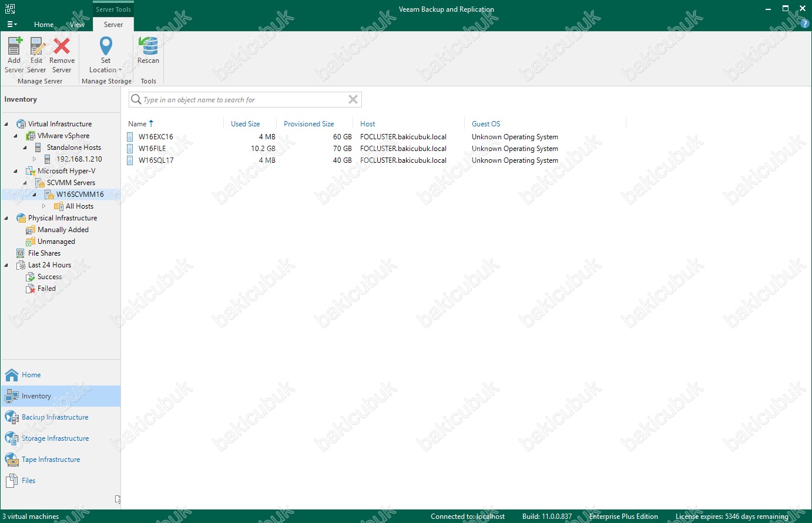Open the Files navigation view
Screen dimensions: 812x523
pyautogui.click(x=61, y=481)
